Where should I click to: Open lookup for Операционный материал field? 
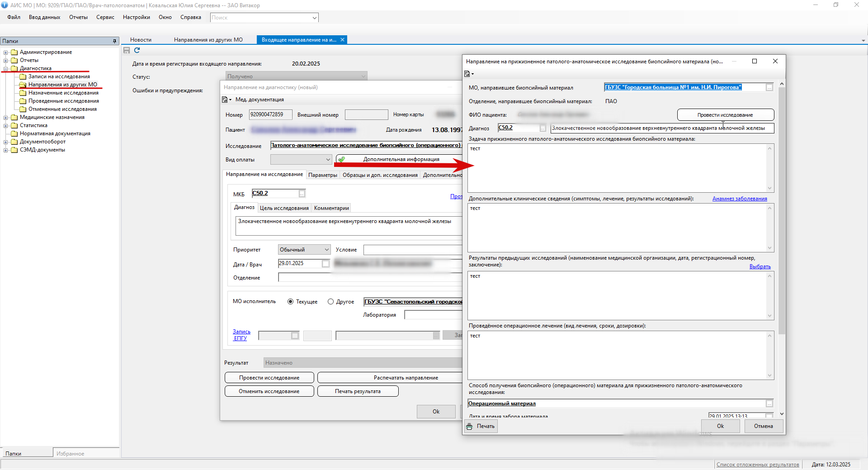click(769, 404)
